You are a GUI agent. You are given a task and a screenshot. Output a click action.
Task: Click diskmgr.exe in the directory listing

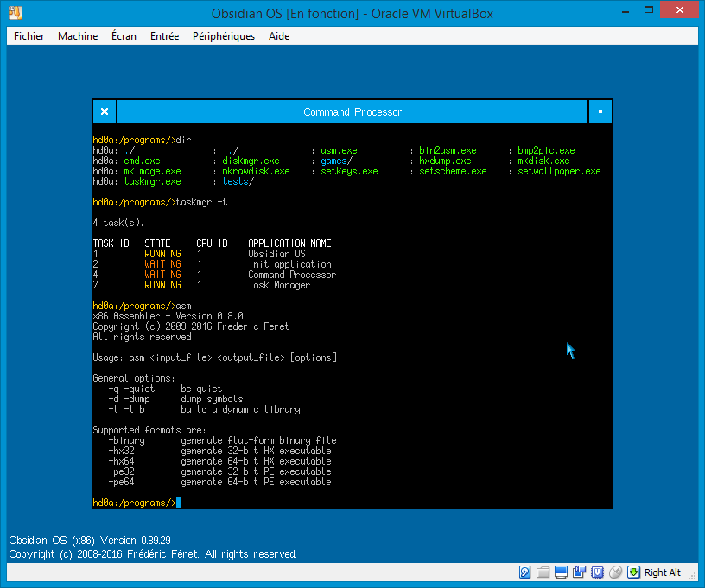(x=251, y=161)
